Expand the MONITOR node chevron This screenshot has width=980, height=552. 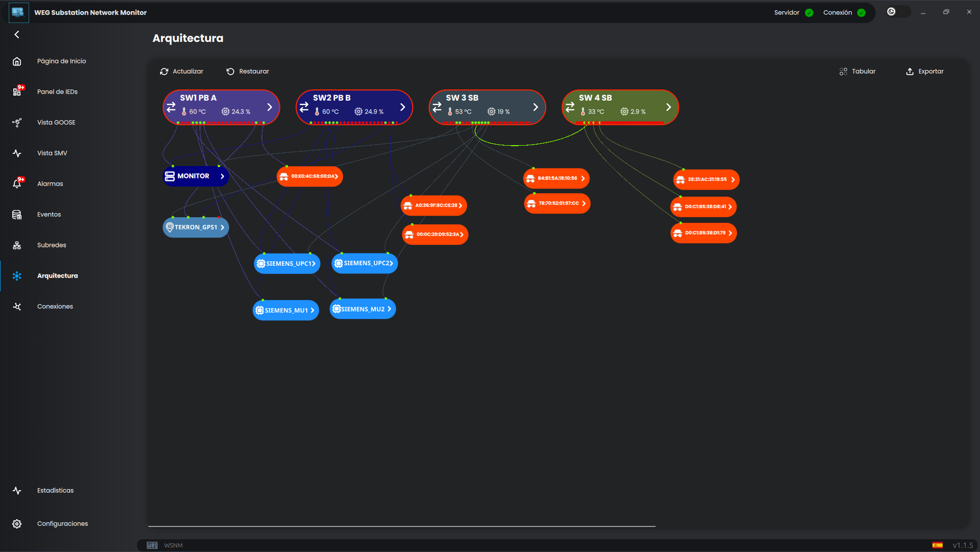click(x=222, y=176)
